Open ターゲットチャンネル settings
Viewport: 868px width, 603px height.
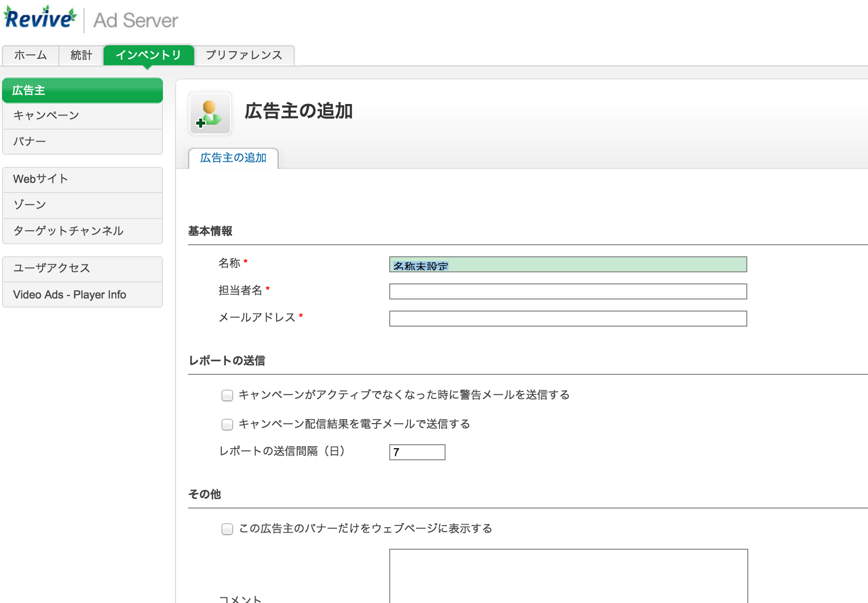pos(82,231)
